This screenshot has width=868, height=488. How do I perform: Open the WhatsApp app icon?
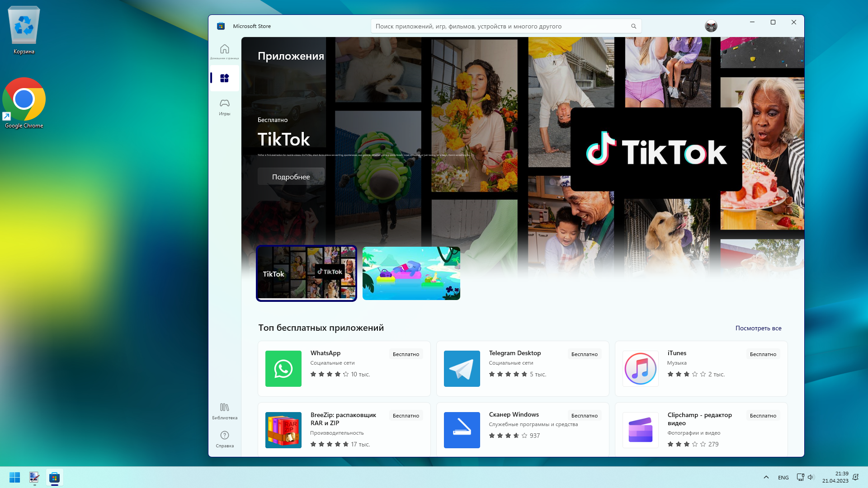pos(283,369)
